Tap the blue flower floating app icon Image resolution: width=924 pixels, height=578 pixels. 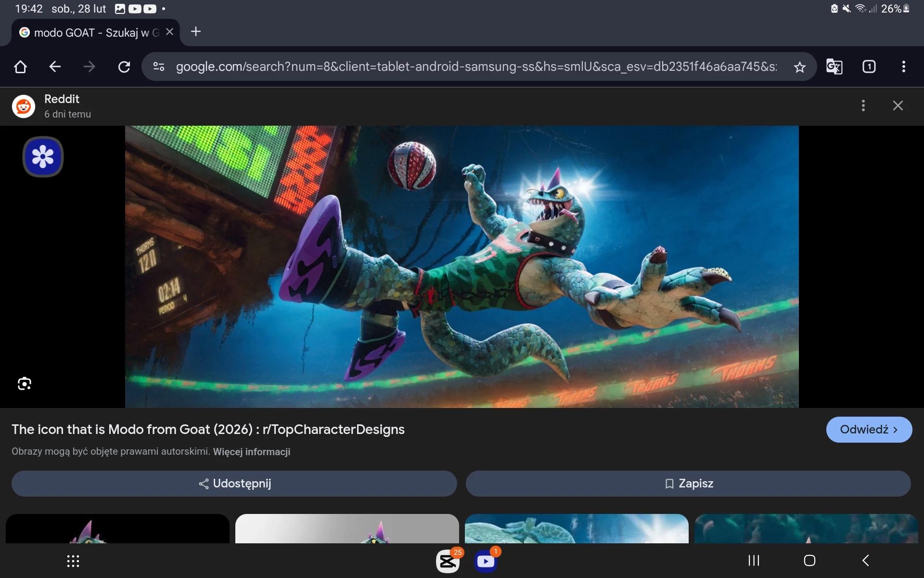coord(43,157)
